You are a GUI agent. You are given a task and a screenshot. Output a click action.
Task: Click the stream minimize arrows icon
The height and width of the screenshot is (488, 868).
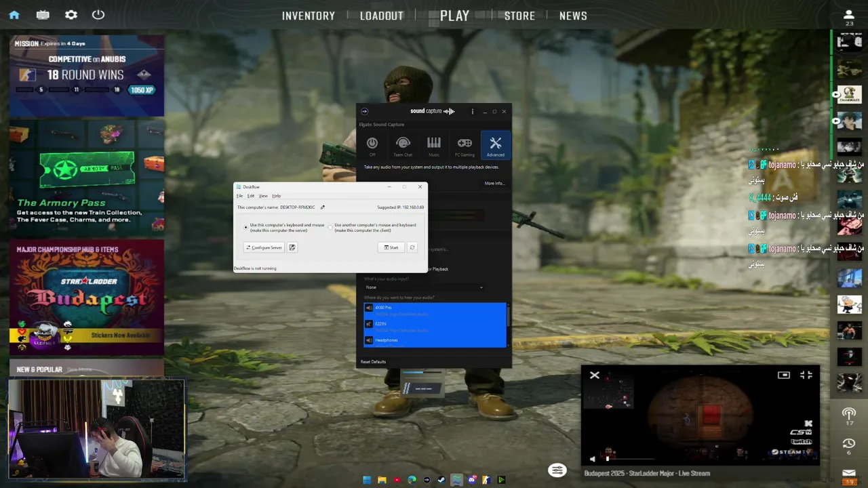click(806, 375)
